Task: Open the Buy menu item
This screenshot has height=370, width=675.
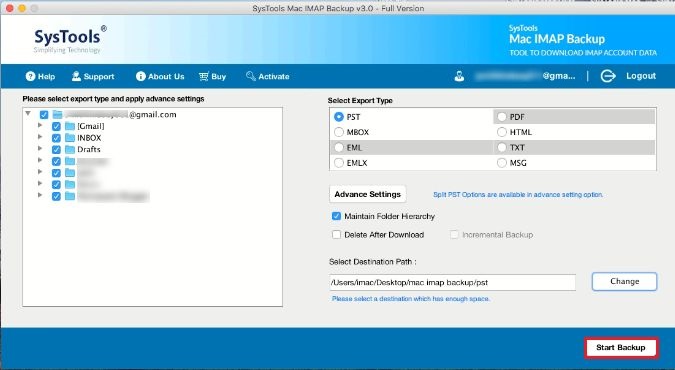Action: point(212,77)
